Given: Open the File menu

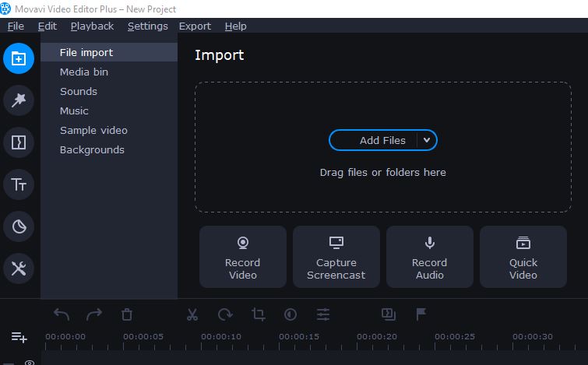Looking at the screenshot, I should (x=16, y=26).
